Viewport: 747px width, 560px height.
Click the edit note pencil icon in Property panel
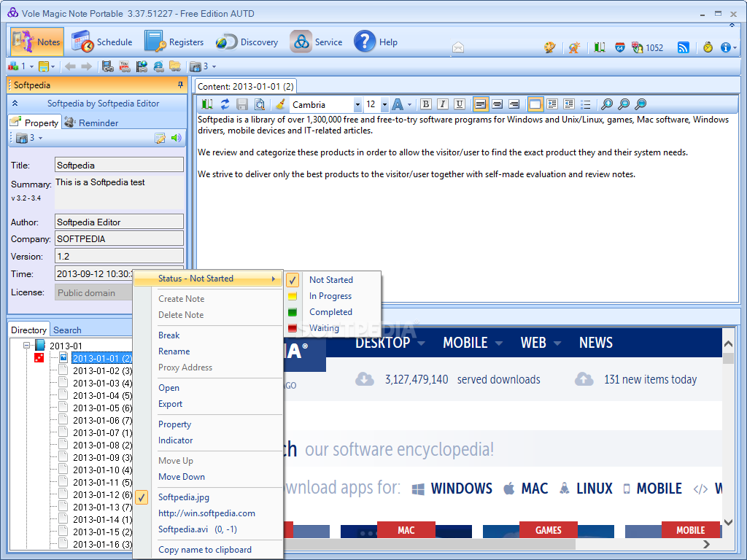tap(160, 138)
